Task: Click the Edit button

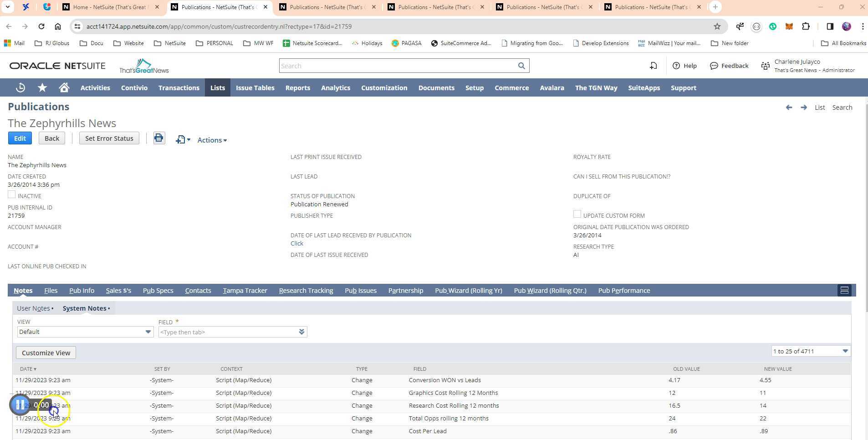Action: point(20,138)
